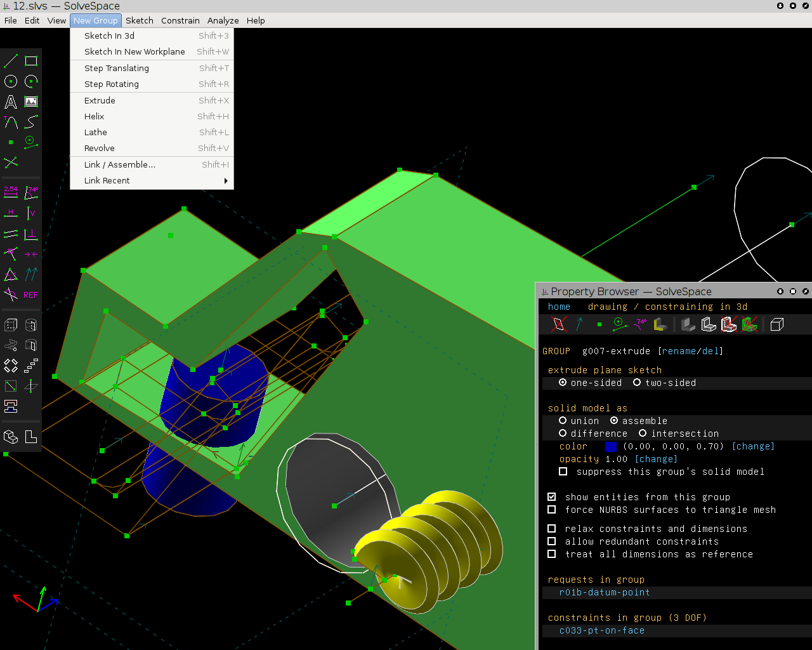Select the circle sketch tool
This screenshot has width=812, height=650.
[x=11, y=81]
